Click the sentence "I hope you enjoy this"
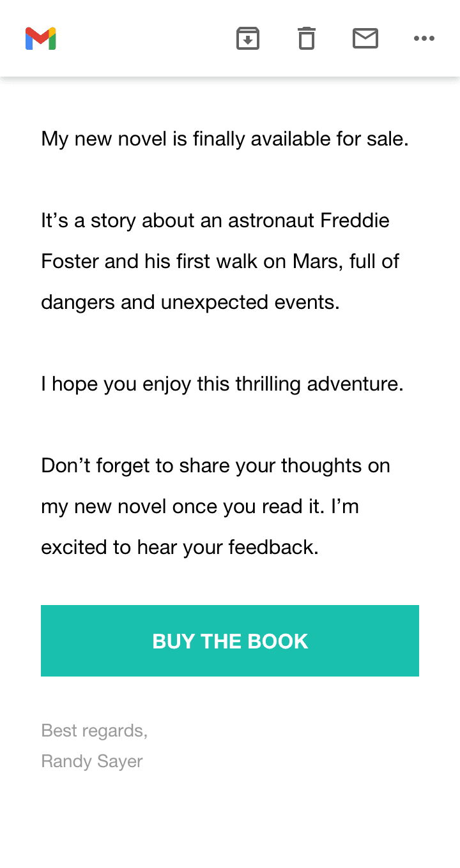460x868 pixels. (x=222, y=384)
